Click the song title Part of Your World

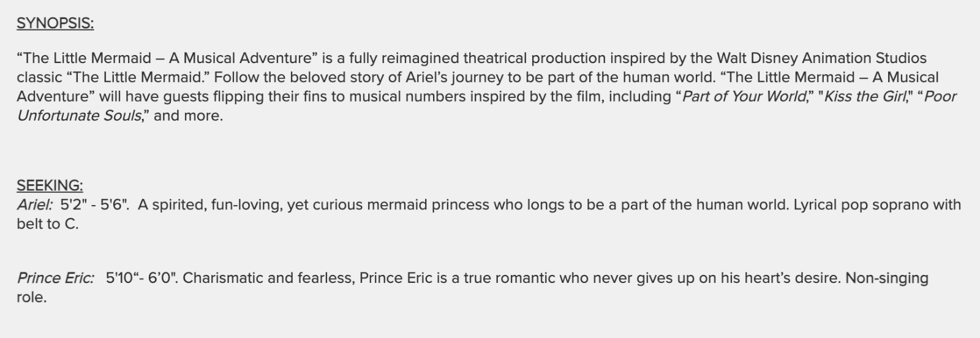pyautogui.click(x=745, y=96)
